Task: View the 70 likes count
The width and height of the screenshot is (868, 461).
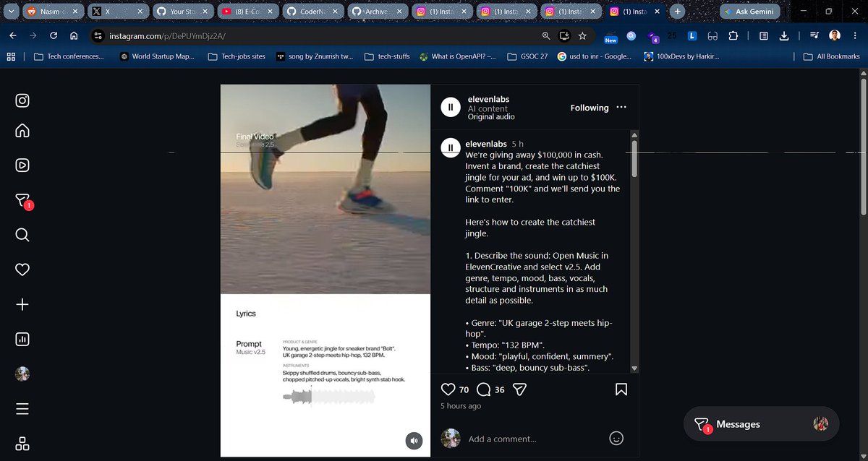Action: point(464,389)
